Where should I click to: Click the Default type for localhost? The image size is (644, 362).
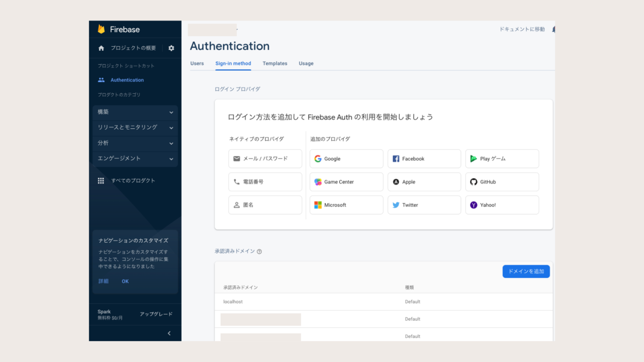[413, 302]
